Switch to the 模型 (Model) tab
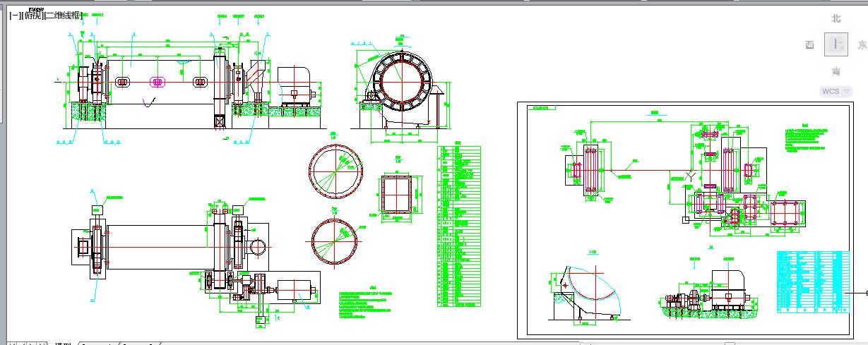This screenshot has height=345, width=868. 63,344
